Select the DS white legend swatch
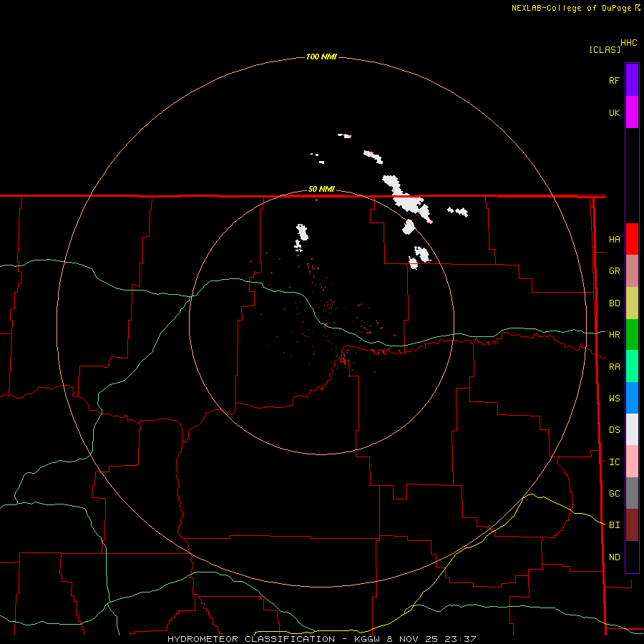This screenshot has width=644, height=644. pyautogui.click(x=632, y=429)
